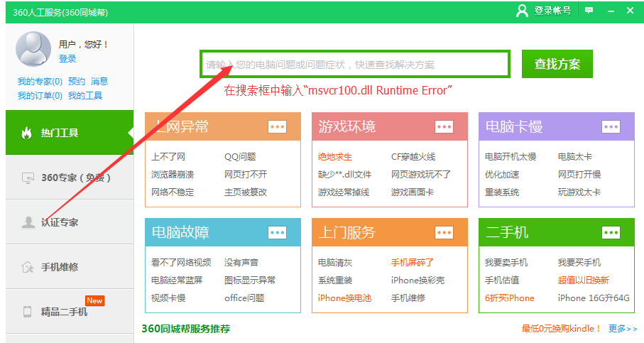This screenshot has height=343, width=644.
Task: Open the ellipsis icon on 电脑故障 card
Action: tap(277, 232)
